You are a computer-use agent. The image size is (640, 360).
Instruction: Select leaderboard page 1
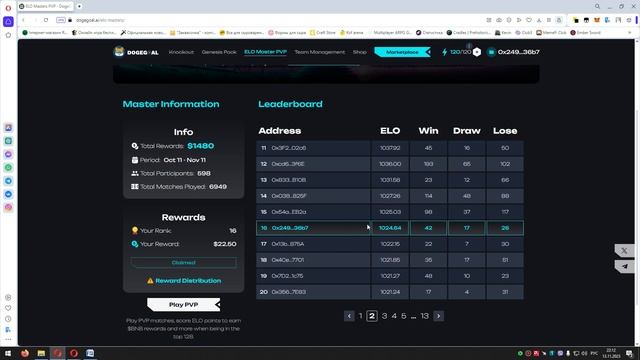point(360,316)
